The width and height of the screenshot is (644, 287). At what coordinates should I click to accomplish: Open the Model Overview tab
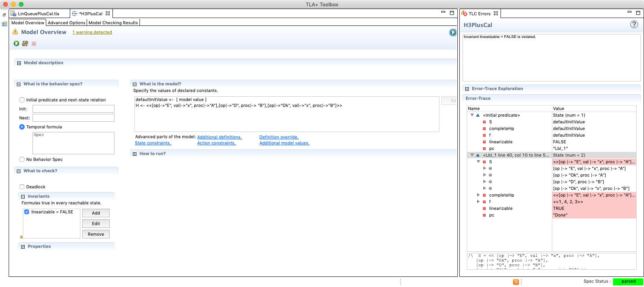28,23
